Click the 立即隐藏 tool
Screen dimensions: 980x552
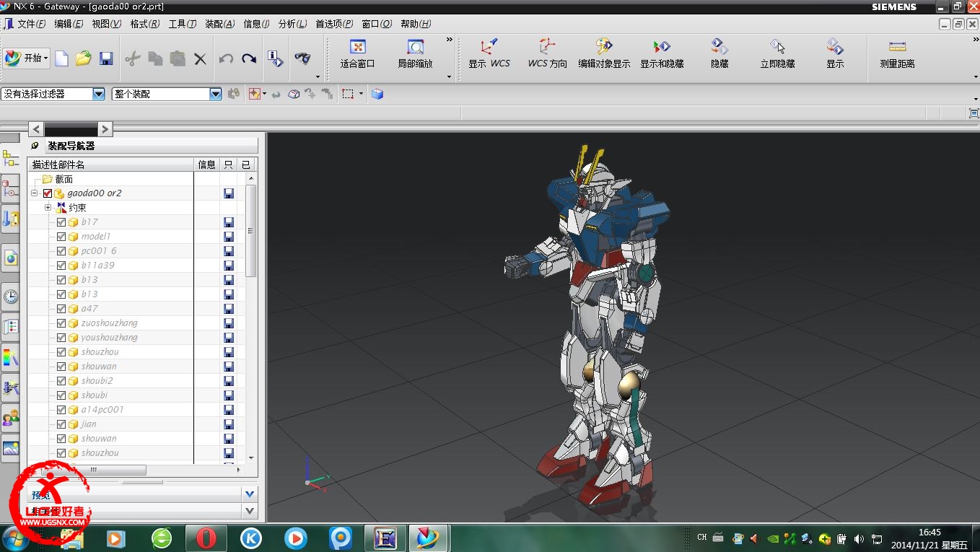(777, 54)
